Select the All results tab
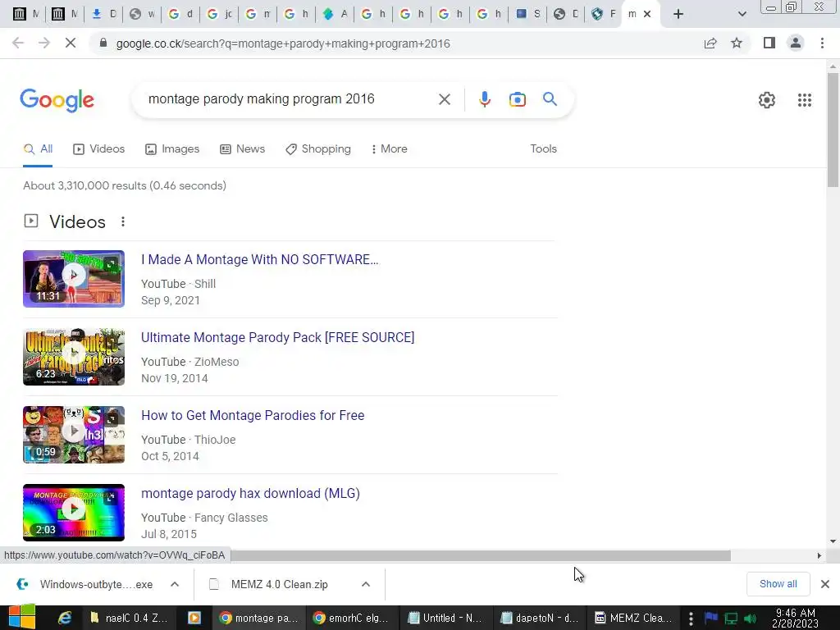The width and height of the screenshot is (840, 630). [x=38, y=149]
